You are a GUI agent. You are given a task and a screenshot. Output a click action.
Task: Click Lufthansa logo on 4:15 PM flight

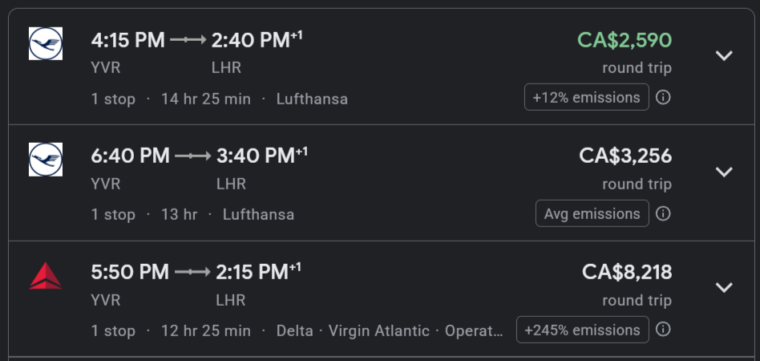click(x=46, y=44)
